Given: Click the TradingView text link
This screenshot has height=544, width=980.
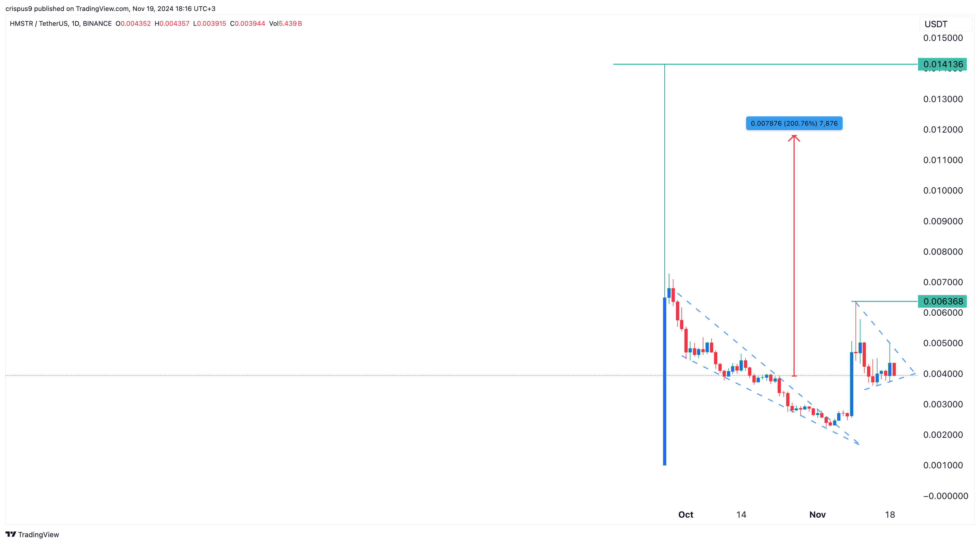Looking at the screenshot, I should (38, 534).
